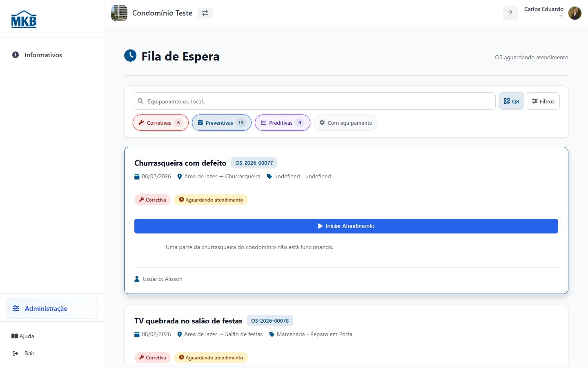Toggle the Preditivas filter chip
The width and height of the screenshot is (588, 368).
click(283, 123)
